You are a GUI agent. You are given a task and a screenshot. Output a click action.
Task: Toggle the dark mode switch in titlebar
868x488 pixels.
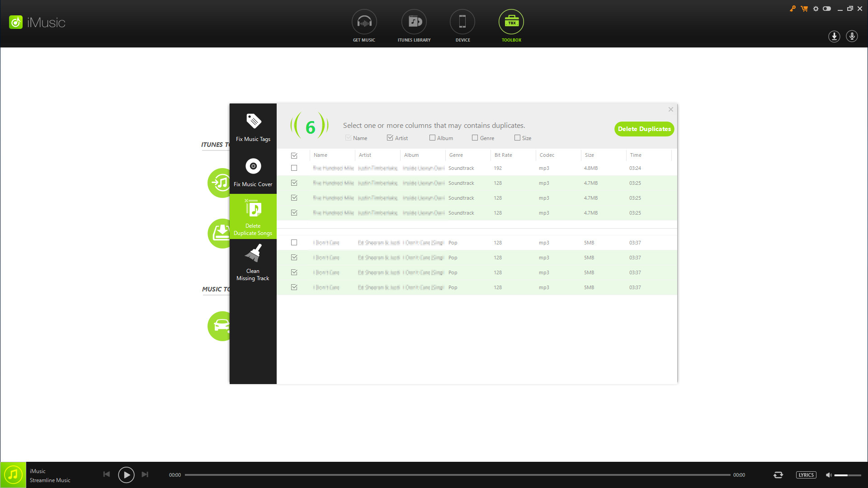tap(827, 9)
